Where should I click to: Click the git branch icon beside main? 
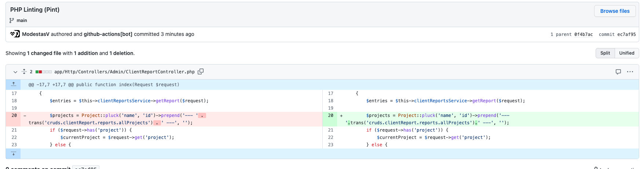[12, 21]
